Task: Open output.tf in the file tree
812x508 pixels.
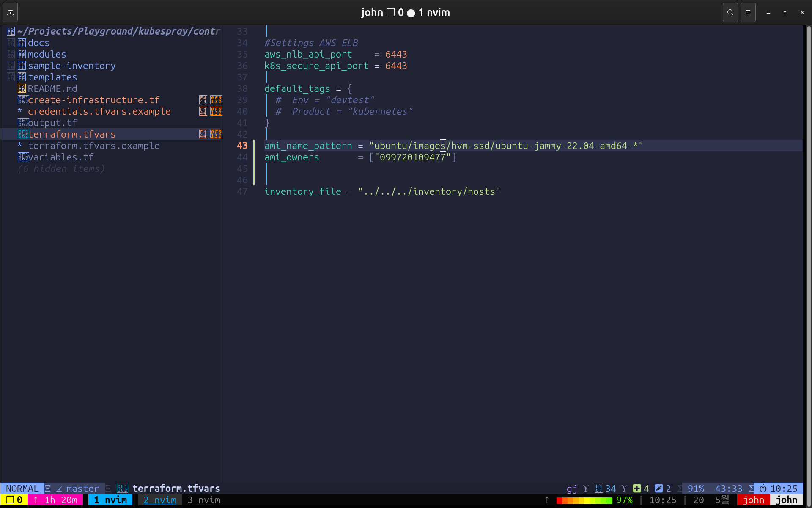Action: click(52, 123)
